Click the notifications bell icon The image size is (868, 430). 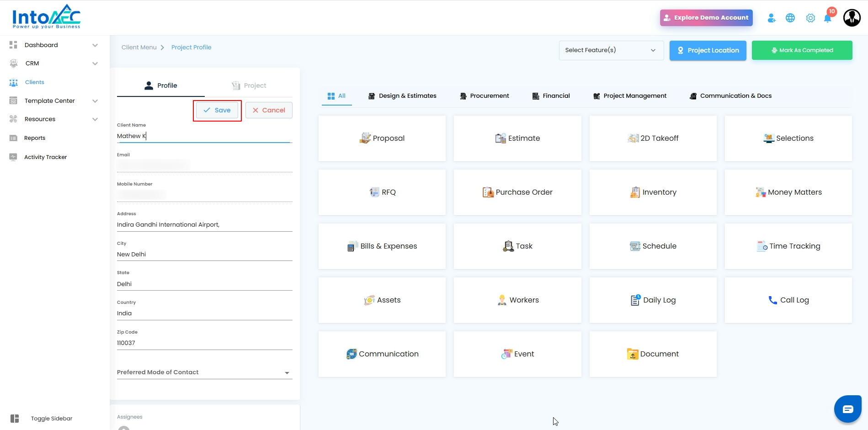tap(827, 18)
